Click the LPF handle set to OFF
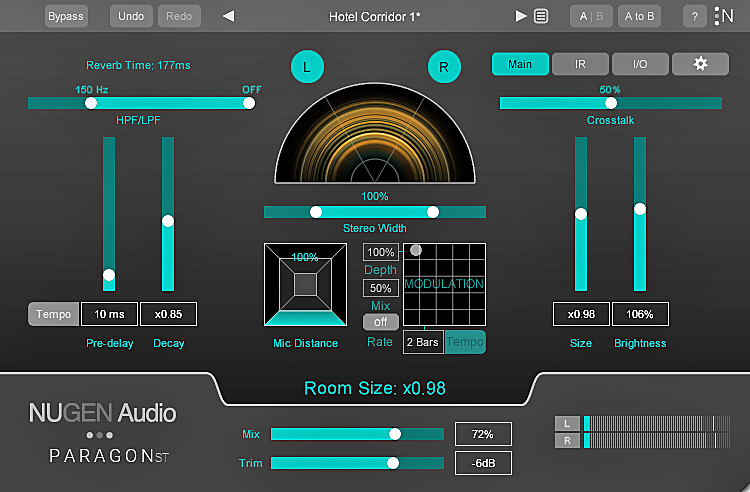Image resolution: width=750 pixels, height=492 pixels. (249, 103)
